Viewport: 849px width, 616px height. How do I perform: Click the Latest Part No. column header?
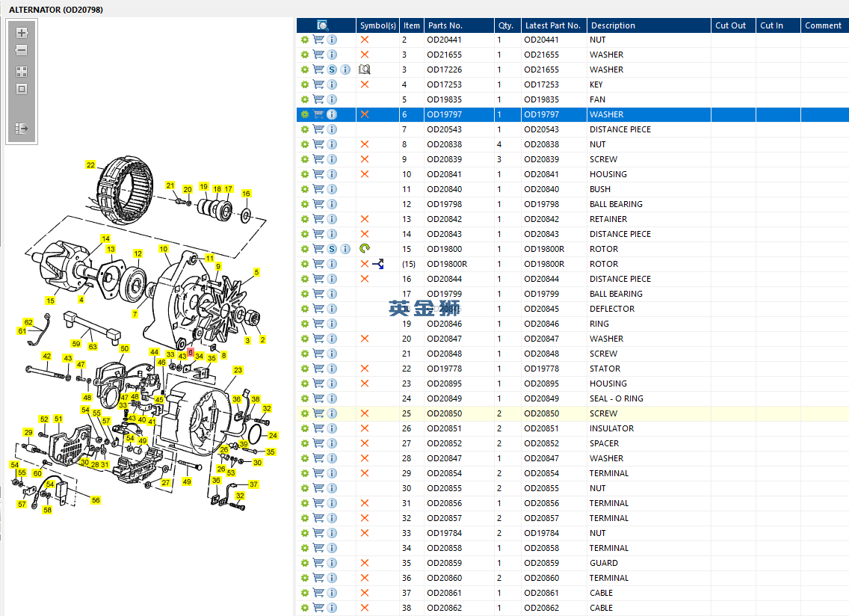click(552, 25)
